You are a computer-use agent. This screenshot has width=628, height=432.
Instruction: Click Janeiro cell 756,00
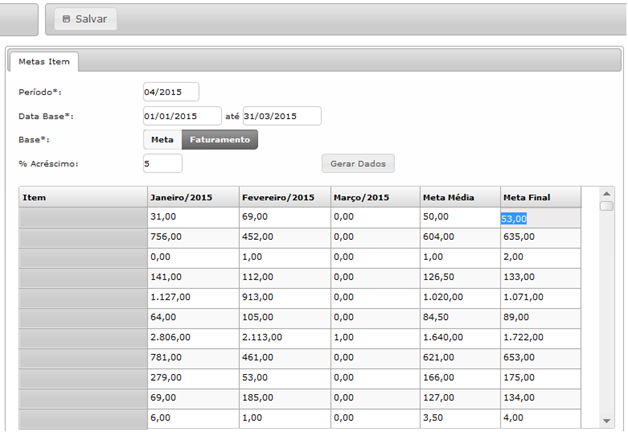[193, 237]
